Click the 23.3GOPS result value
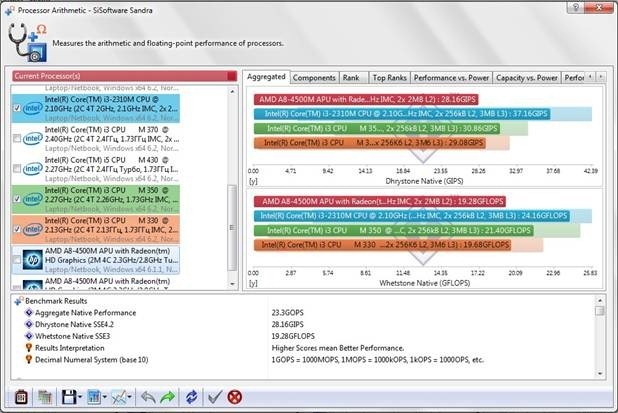Viewport: 618px width, 413px height. pos(287,313)
